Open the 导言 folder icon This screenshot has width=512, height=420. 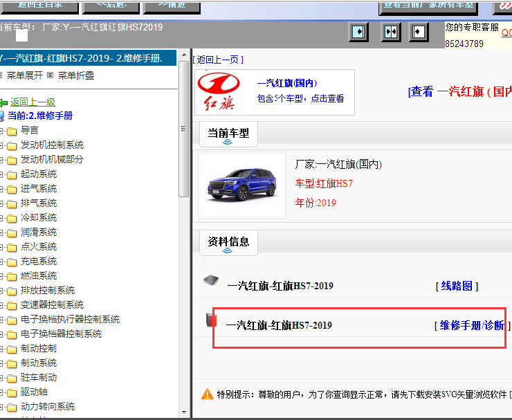(x=12, y=131)
